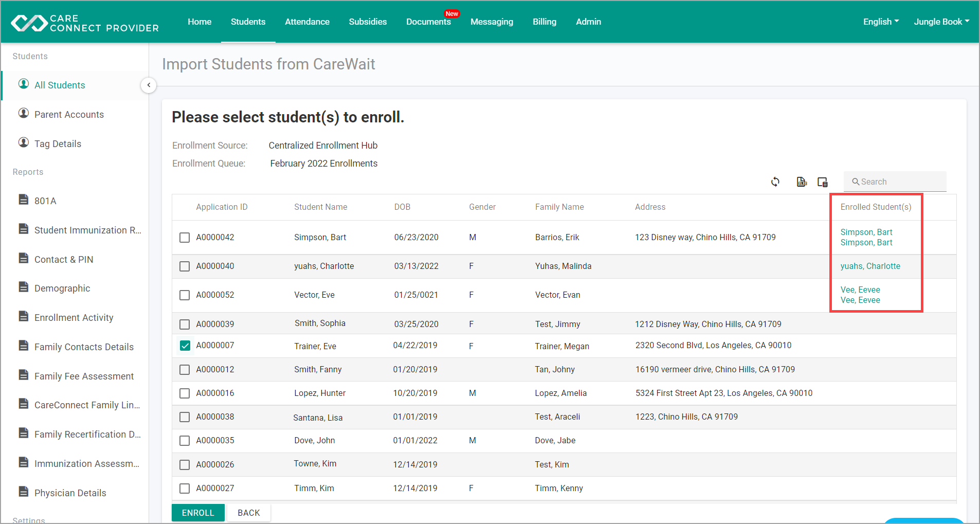Open the first Vee, Eevee link
This screenshot has width=980, height=524.
tap(860, 290)
